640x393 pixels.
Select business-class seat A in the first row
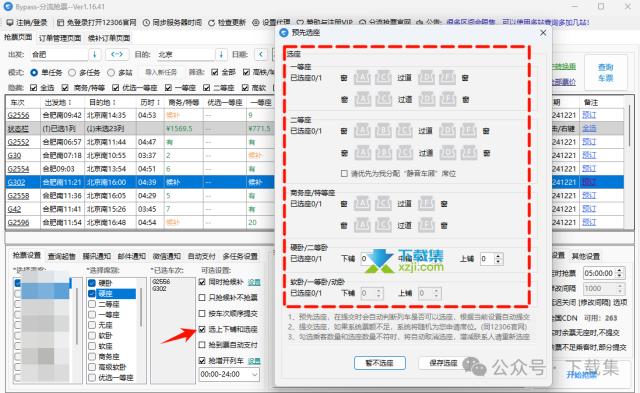tap(362, 203)
